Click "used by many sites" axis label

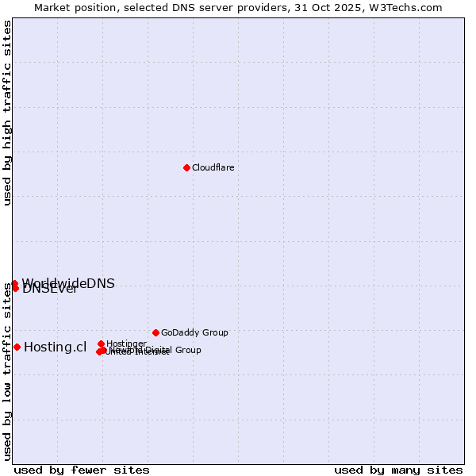[397, 470]
